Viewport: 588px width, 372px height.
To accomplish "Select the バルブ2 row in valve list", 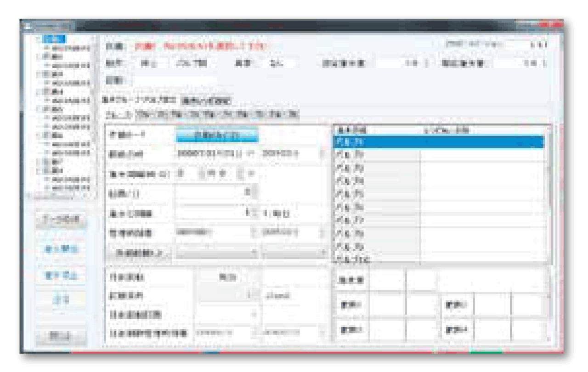I will pos(438,155).
